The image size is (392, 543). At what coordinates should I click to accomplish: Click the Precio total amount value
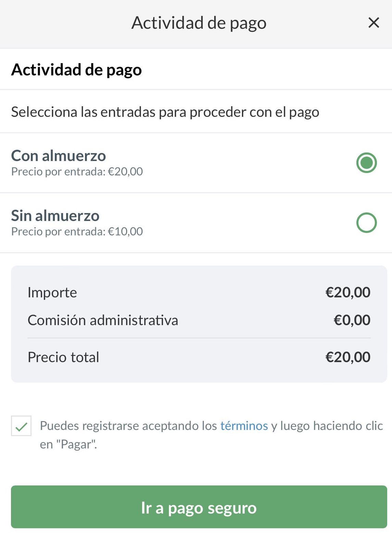(x=348, y=357)
